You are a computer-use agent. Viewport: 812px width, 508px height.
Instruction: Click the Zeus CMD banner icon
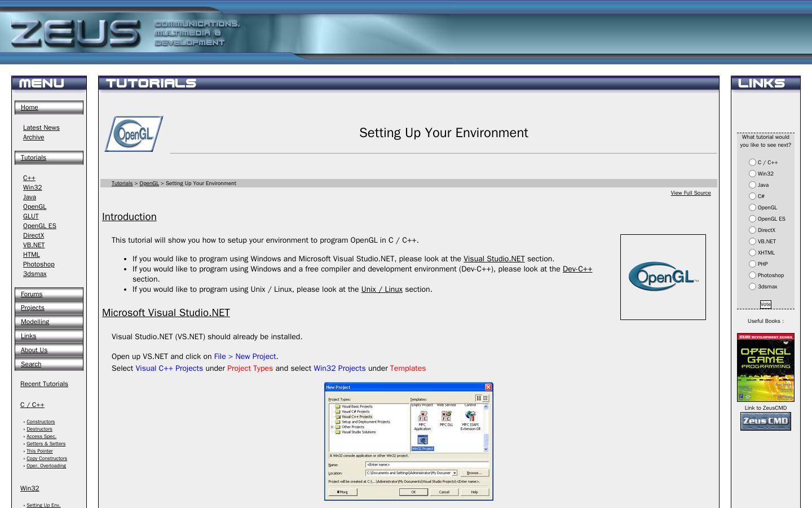tap(766, 421)
